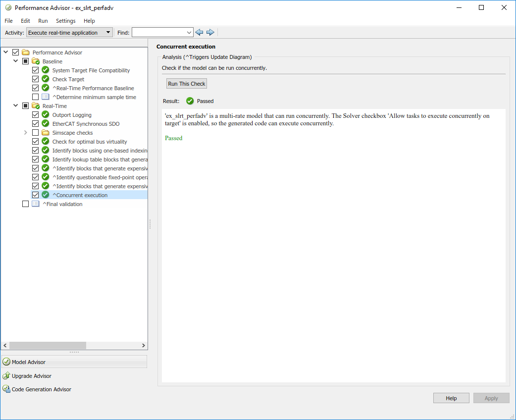Screen dimensions: 516x420
Task: Select the ^Real-Time Performance Baseline check
Action: coord(93,88)
